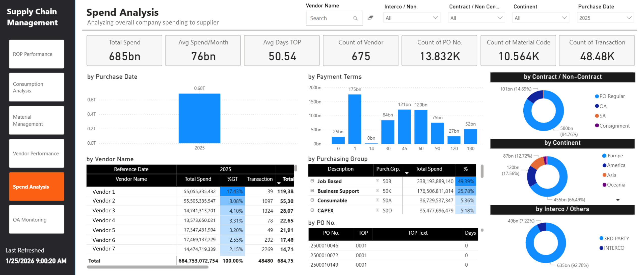Collapse the Consumable row minus icon

pyautogui.click(x=312, y=200)
